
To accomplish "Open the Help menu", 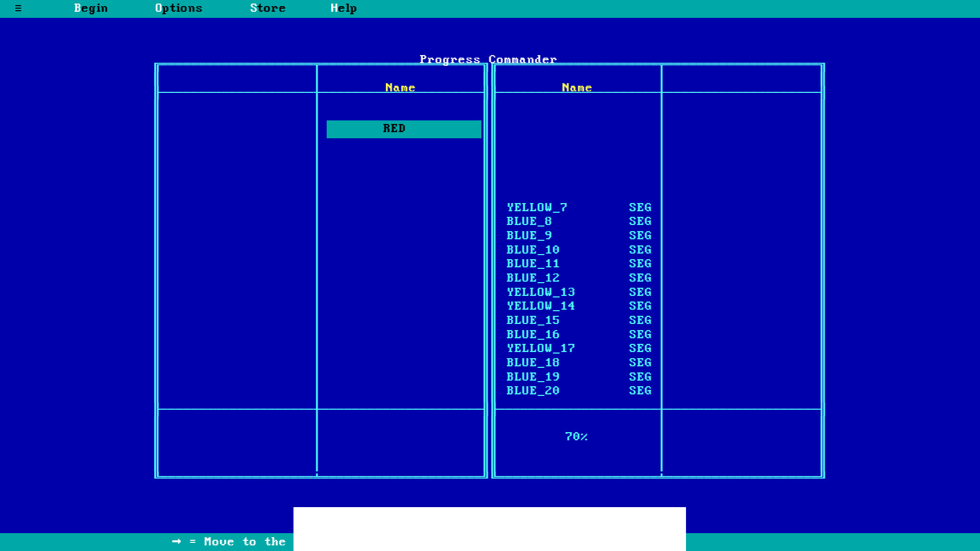I will 342,8.
